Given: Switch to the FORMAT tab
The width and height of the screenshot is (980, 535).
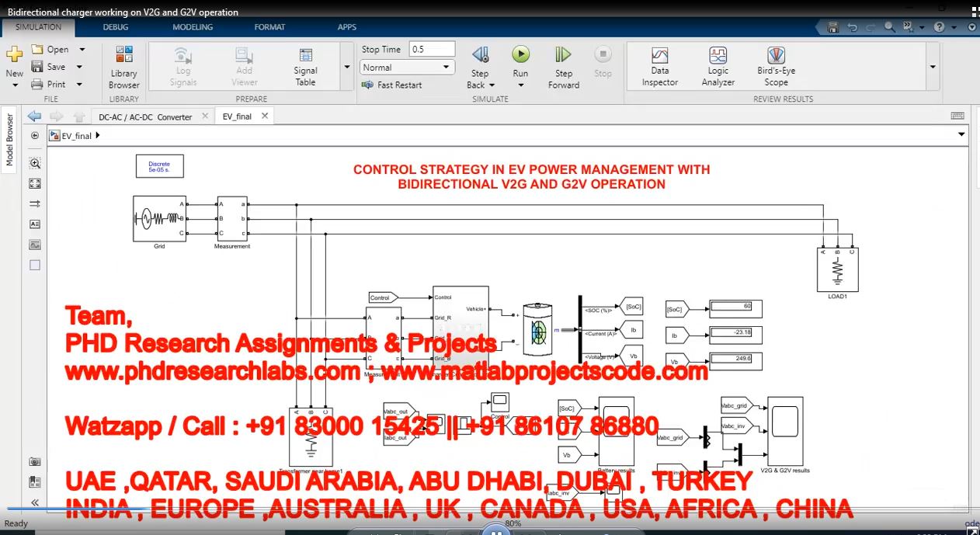Looking at the screenshot, I should tap(269, 27).
